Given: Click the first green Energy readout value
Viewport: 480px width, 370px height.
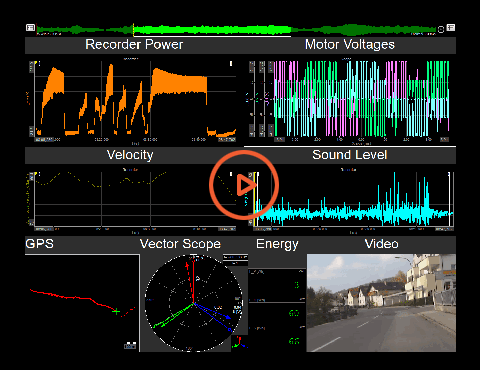Looking at the screenshot, I should pos(296,285).
